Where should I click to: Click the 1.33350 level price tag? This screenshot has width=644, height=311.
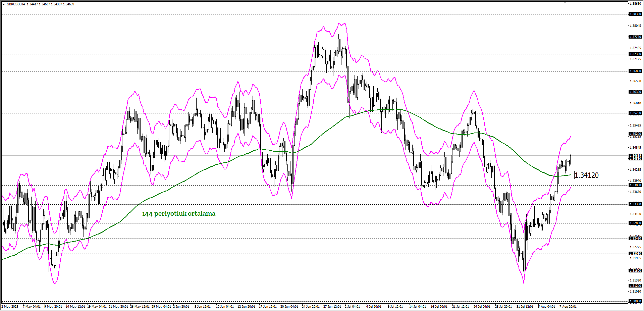(635, 204)
